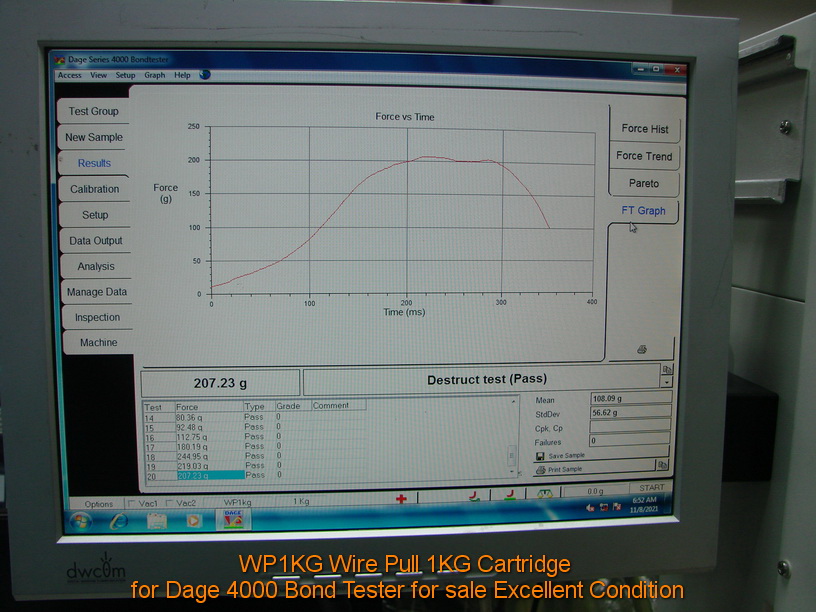Show the Force Trend graph
Image resolution: width=816 pixels, height=612 pixels.
[644, 156]
